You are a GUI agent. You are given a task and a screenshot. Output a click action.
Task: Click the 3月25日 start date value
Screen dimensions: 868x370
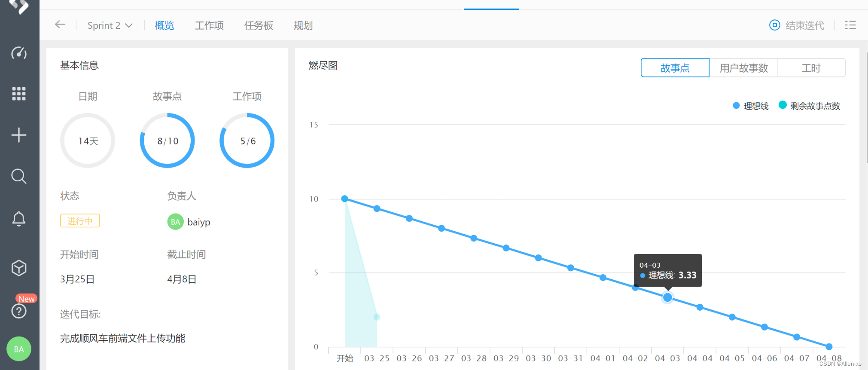tap(77, 279)
